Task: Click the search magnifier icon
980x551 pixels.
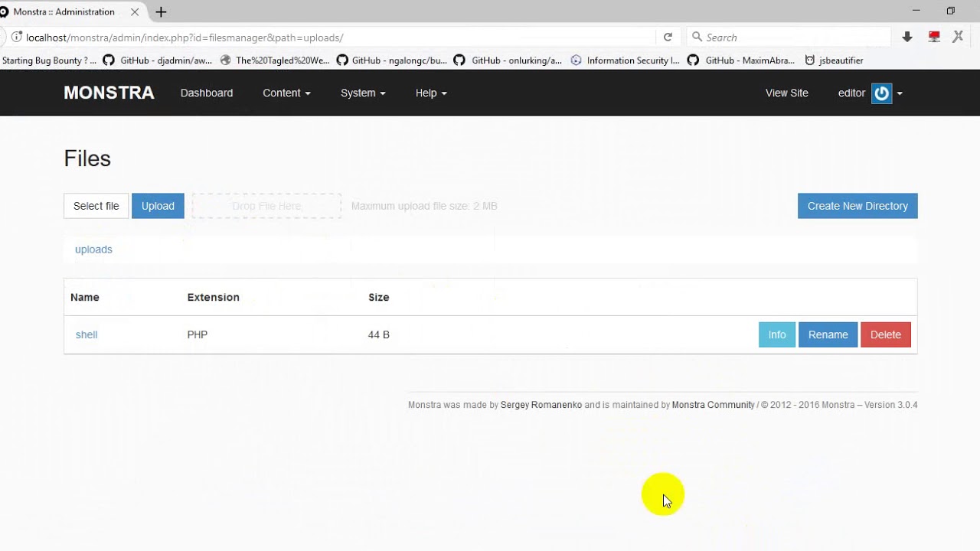Action: [x=697, y=37]
